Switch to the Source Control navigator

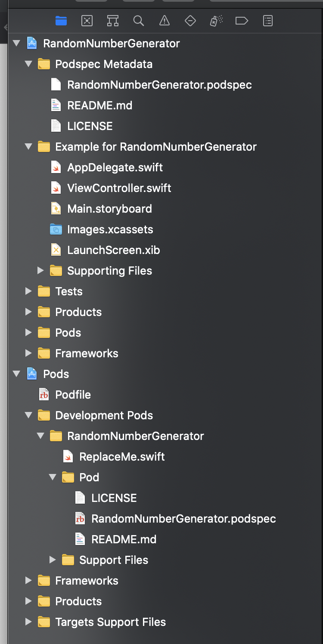(87, 21)
